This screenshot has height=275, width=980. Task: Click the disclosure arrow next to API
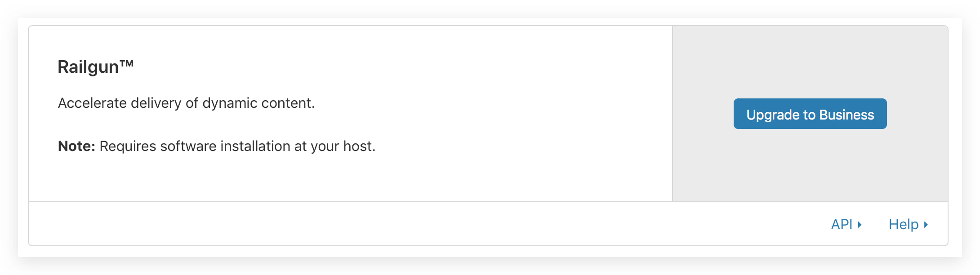click(x=860, y=225)
